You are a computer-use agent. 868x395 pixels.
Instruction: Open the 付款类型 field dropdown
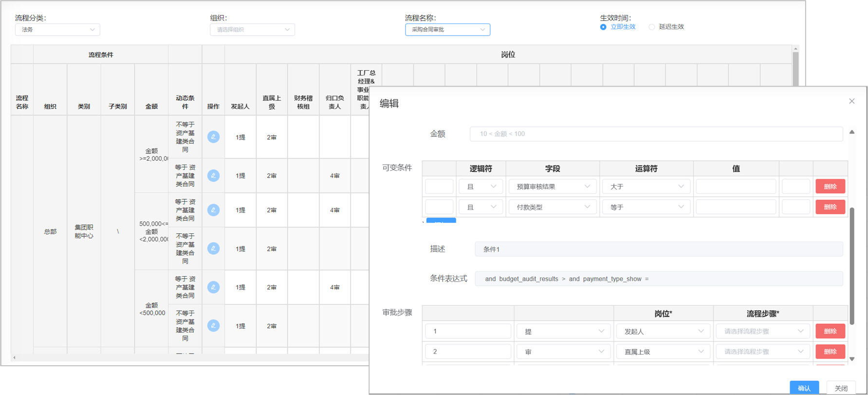[x=553, y=207]
